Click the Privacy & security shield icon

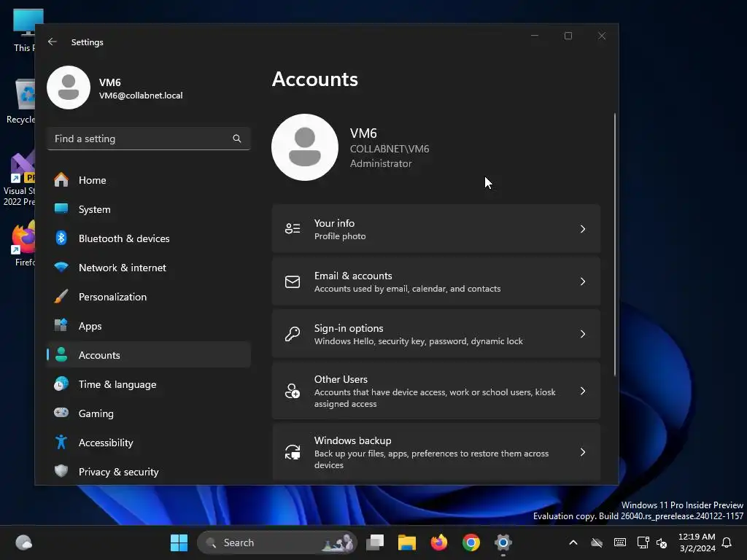pos(61,471)
